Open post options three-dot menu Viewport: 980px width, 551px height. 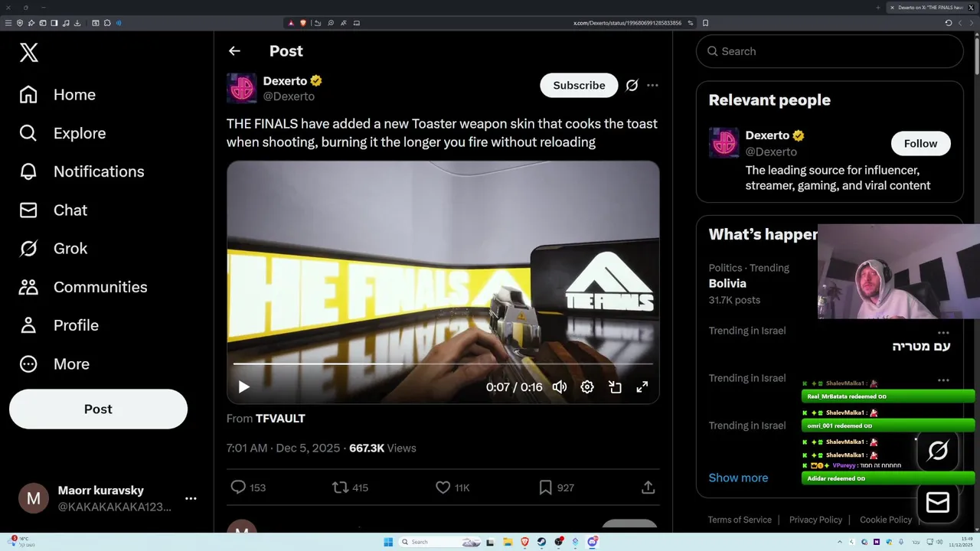point(652,85)
